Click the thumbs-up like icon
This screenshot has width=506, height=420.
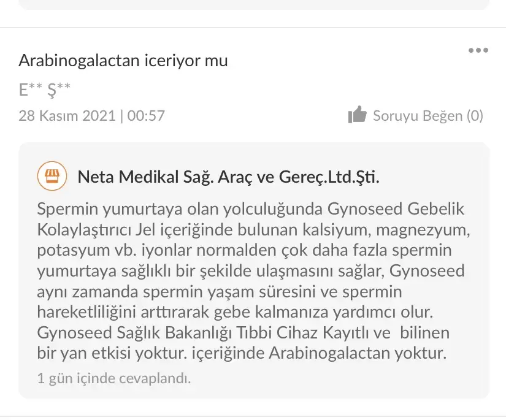(x=357, y=115)
